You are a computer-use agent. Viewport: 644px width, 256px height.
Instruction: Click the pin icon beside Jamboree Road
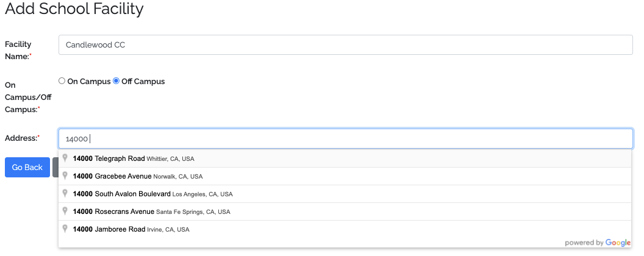tap(65, 229)
